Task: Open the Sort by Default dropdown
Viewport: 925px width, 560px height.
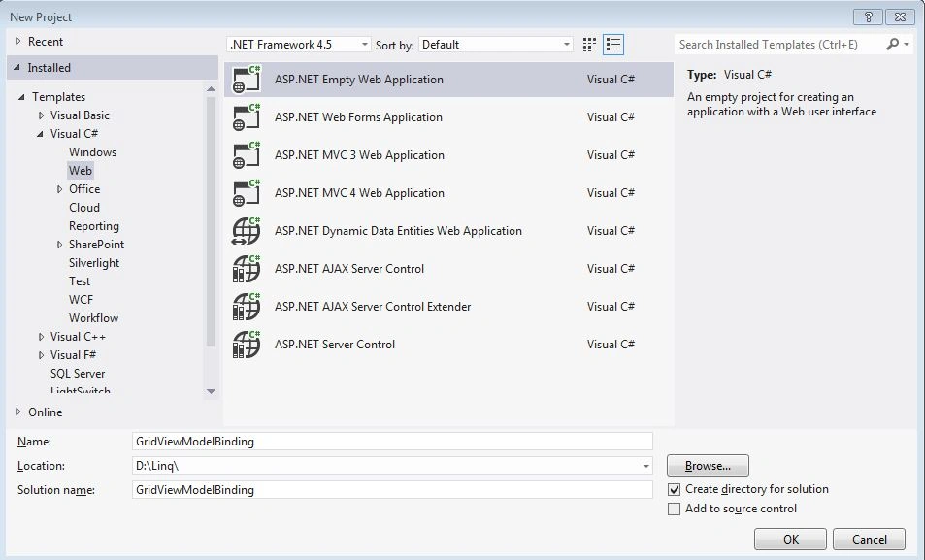Action: (x=496, y=45)
